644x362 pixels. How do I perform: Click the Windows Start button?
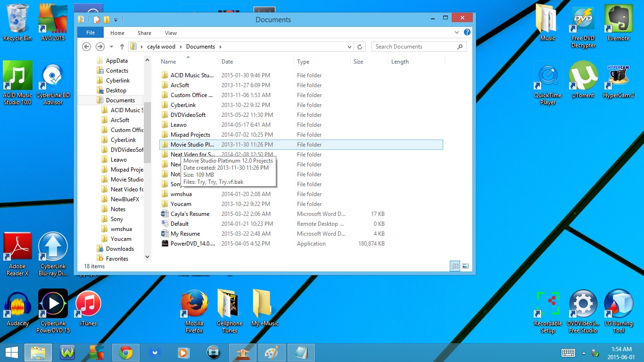(11, 353)
